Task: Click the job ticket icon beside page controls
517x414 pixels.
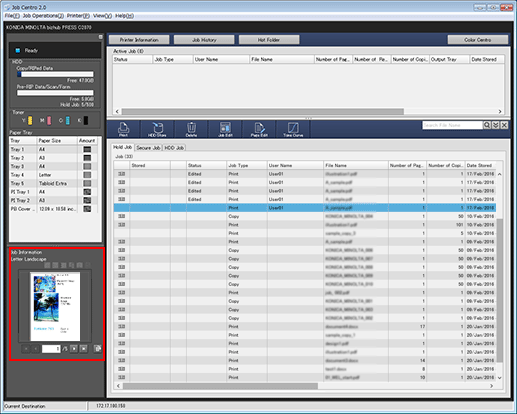Action: click(98, 349)
